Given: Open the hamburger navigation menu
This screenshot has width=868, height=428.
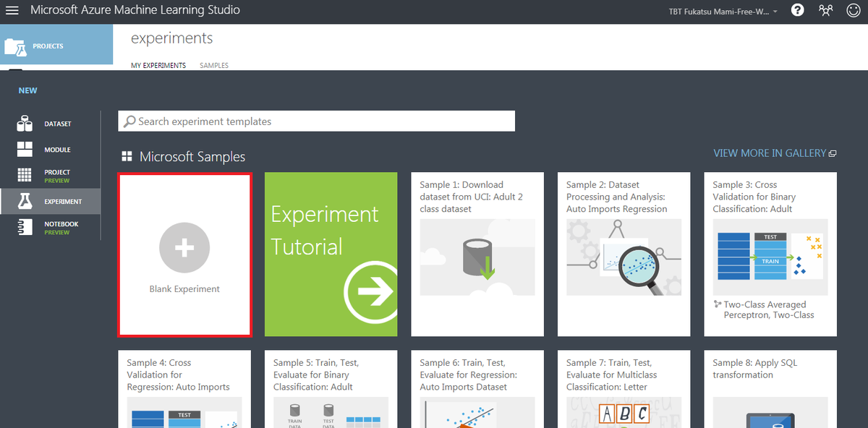Looking at the screenshot, I should click(x=12, y=11).
